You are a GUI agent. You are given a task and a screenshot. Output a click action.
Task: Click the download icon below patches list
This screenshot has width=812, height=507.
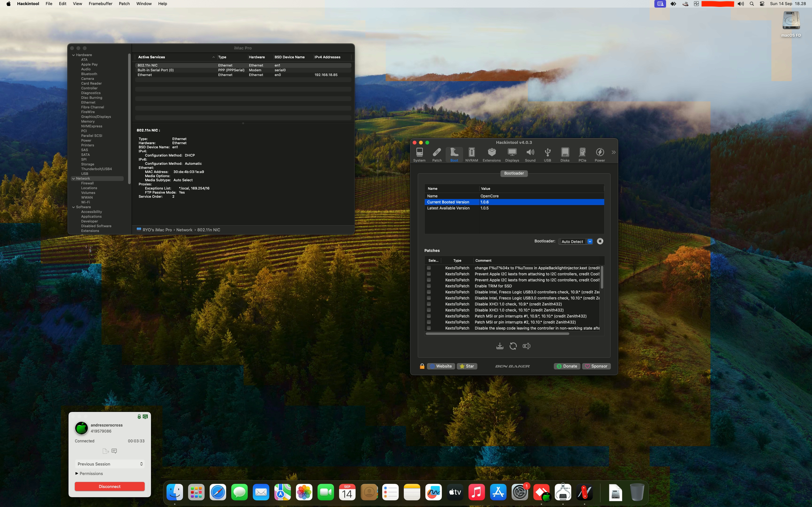point(500,346)
